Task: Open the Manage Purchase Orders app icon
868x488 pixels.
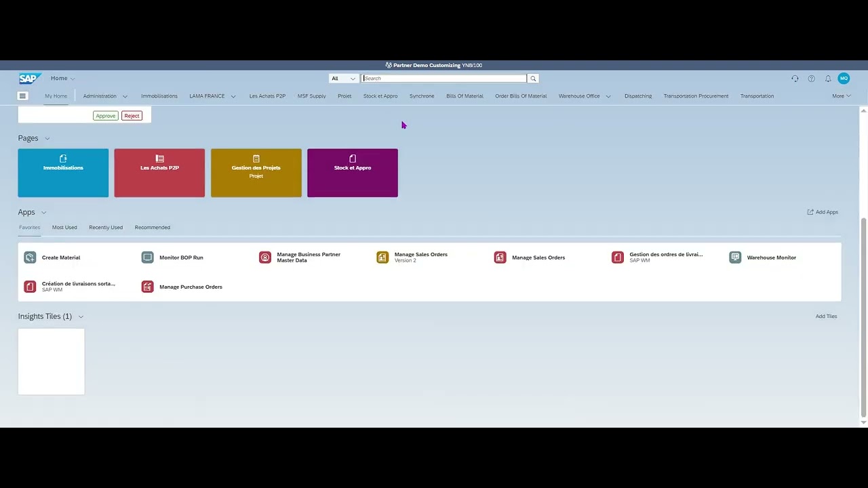Action: click(147, 287)
